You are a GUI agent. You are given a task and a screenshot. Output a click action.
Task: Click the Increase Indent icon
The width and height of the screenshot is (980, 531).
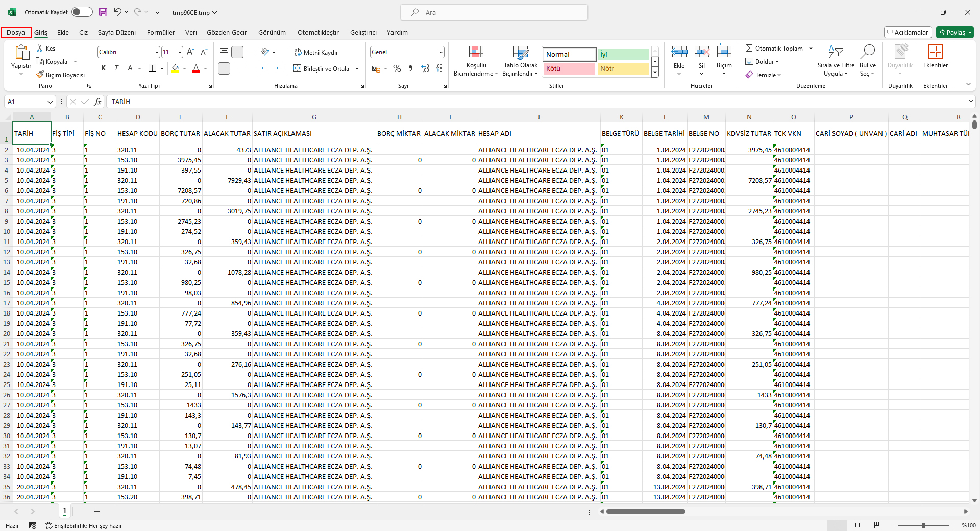pos(279,68)
